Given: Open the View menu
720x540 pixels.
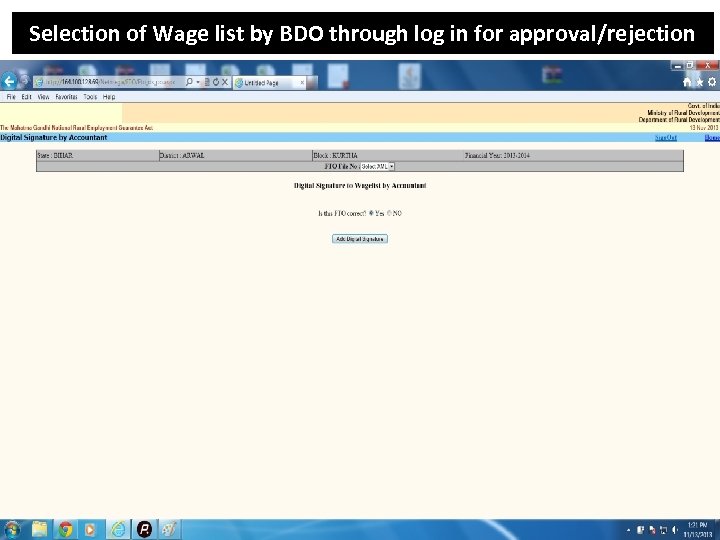Looking at the screenshot, I should pos(43,97).
